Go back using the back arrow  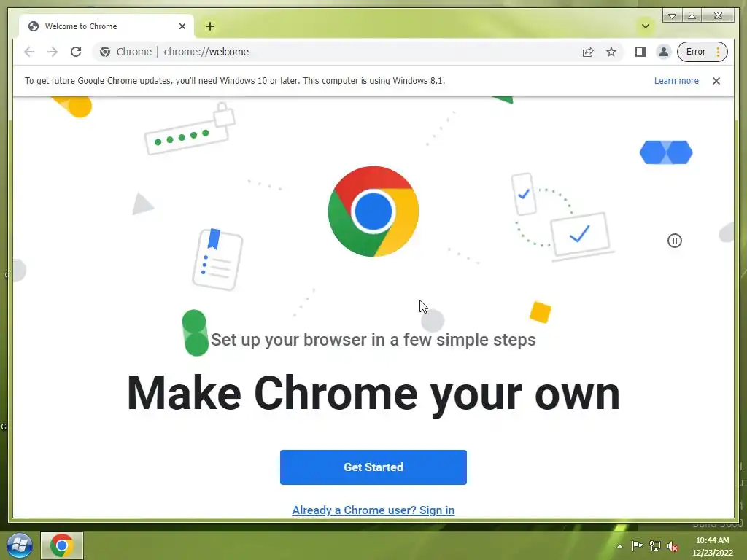tap(29, 52)
